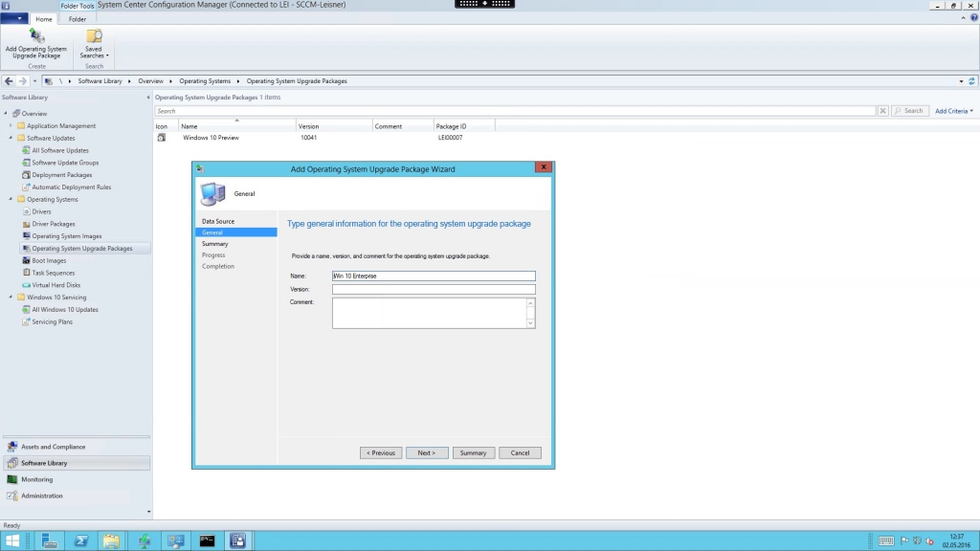Open command prompt taskbar icon
Viewport: 980px width, 551px height.
(x=207, y=540)
